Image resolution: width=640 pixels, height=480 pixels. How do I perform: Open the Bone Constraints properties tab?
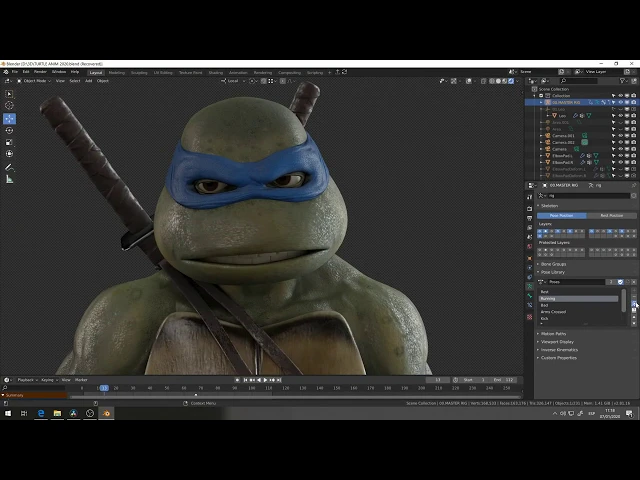(x=529, y=305)
